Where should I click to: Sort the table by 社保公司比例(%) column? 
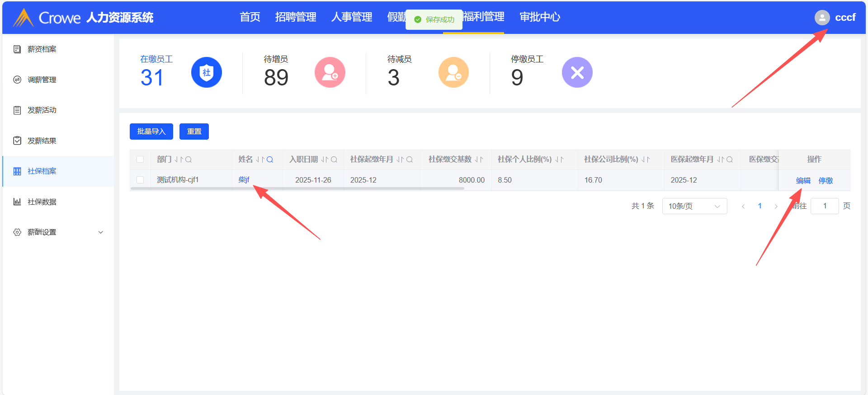646,160
